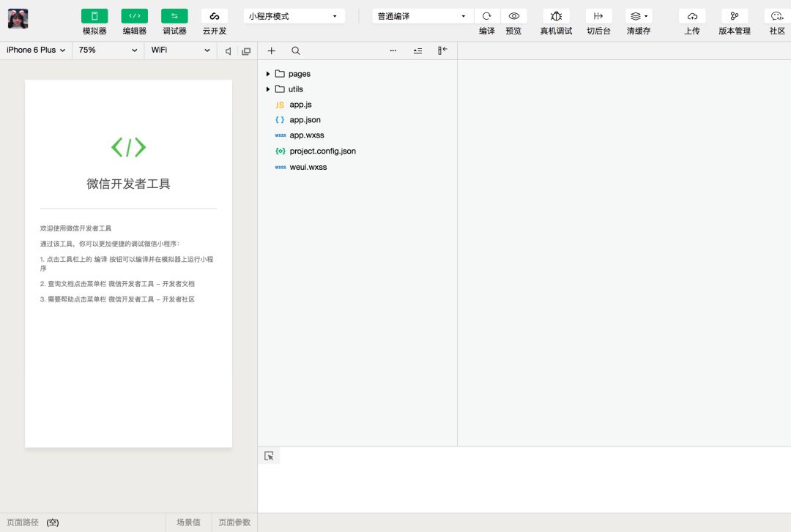Screen dimensions: 791x532
Task: Select the utils folder name
Action: (296, 89)
